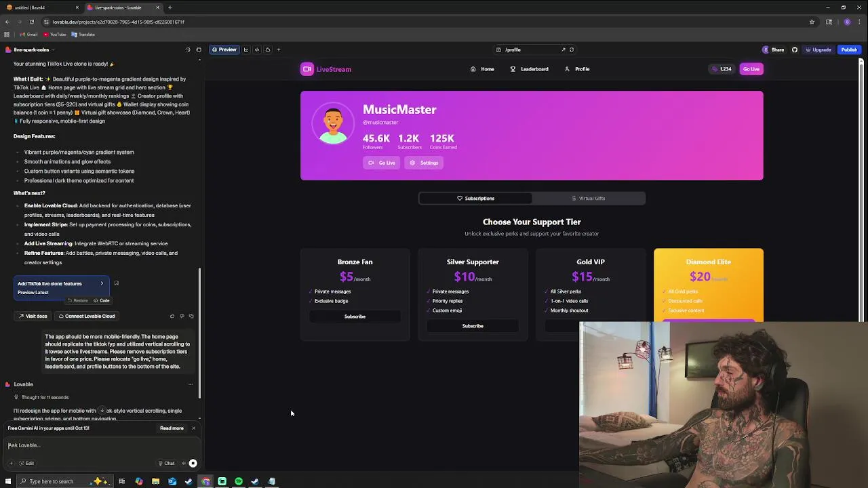
Task: Stop generation with the stop button
Action: point(193,464)
